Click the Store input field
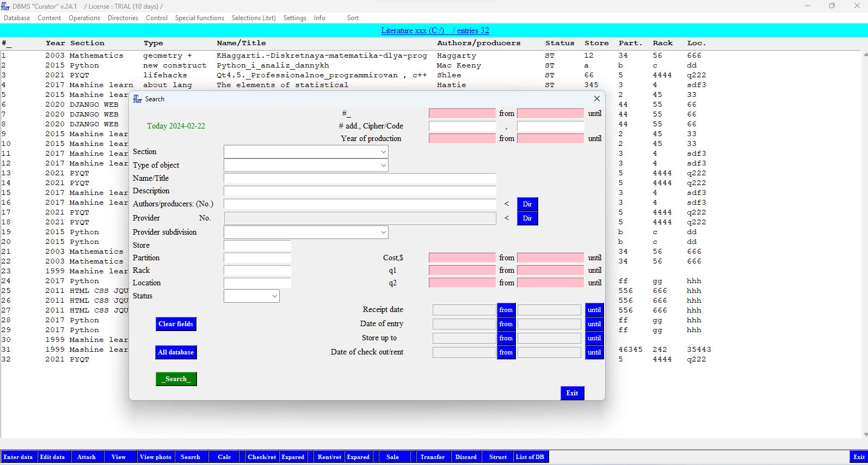Screen dimensions: 868x465 [x=257, y=245]
